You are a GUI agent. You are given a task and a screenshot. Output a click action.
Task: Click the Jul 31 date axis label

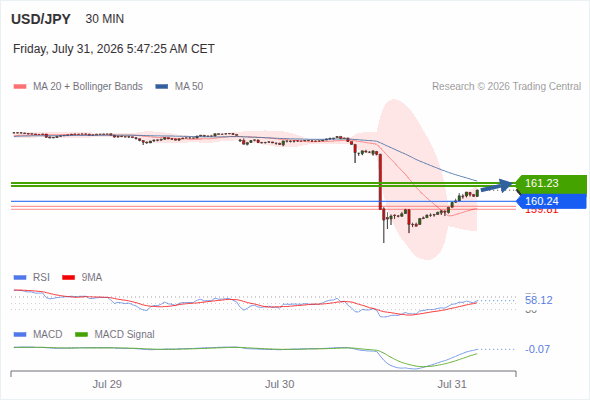pyautogui.click(x=452, y=384)
